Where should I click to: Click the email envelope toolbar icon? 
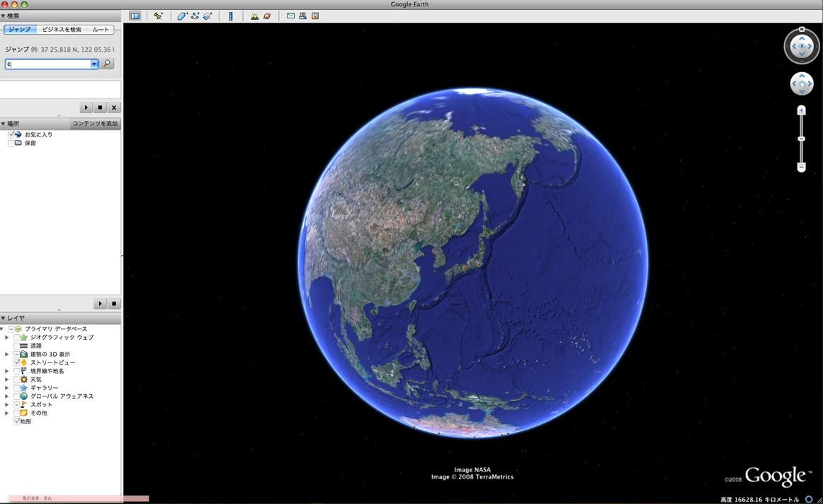point(290,16)
